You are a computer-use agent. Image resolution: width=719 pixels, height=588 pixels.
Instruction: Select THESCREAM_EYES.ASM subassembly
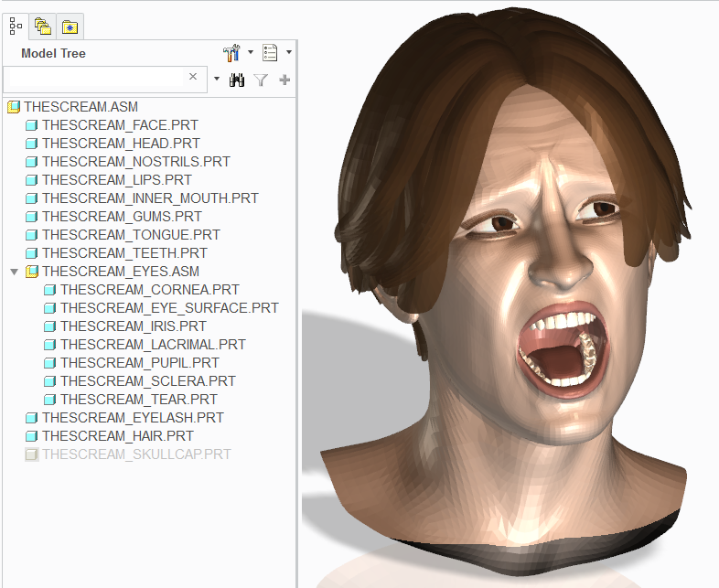(x=121, y=272)
